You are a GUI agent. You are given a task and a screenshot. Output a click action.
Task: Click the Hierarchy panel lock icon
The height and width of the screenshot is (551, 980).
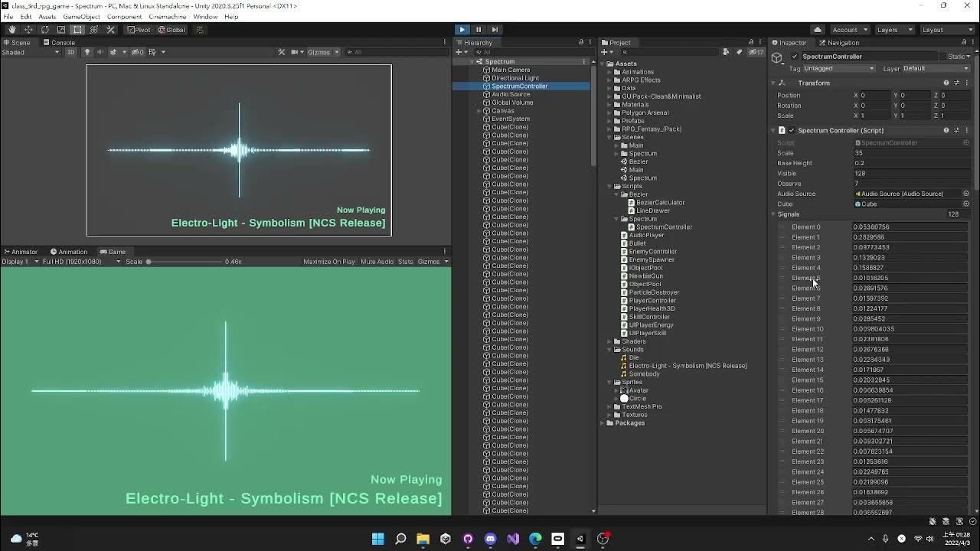coord(581,42)
